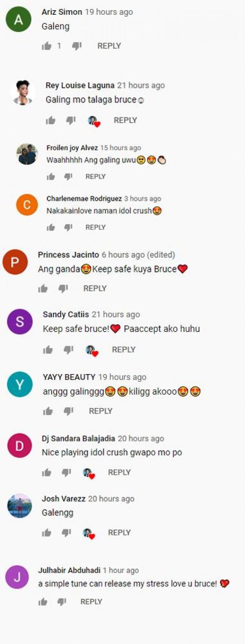
Task: Dislike Julhabir Abduhadi's comment
Action: 62,602
